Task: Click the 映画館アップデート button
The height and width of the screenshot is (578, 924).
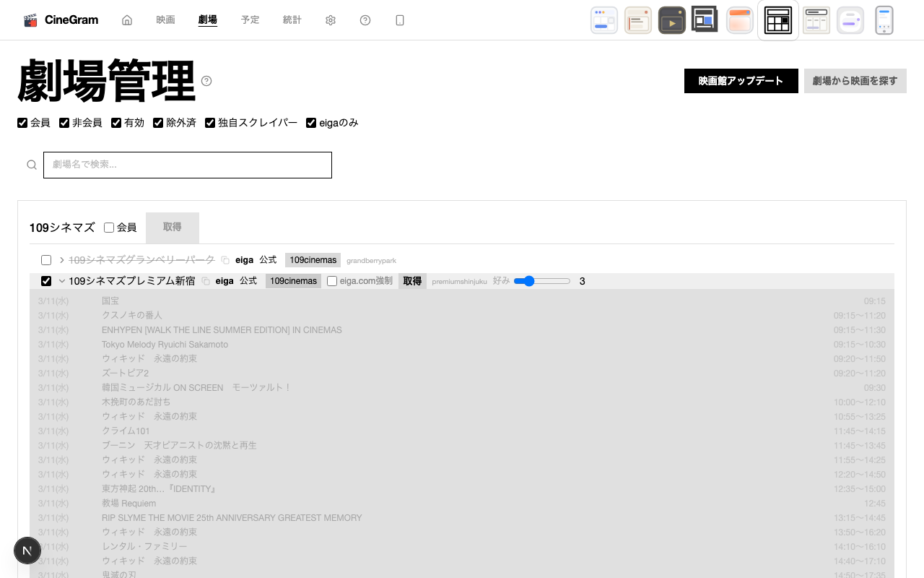Action: [x=741, y=81]
